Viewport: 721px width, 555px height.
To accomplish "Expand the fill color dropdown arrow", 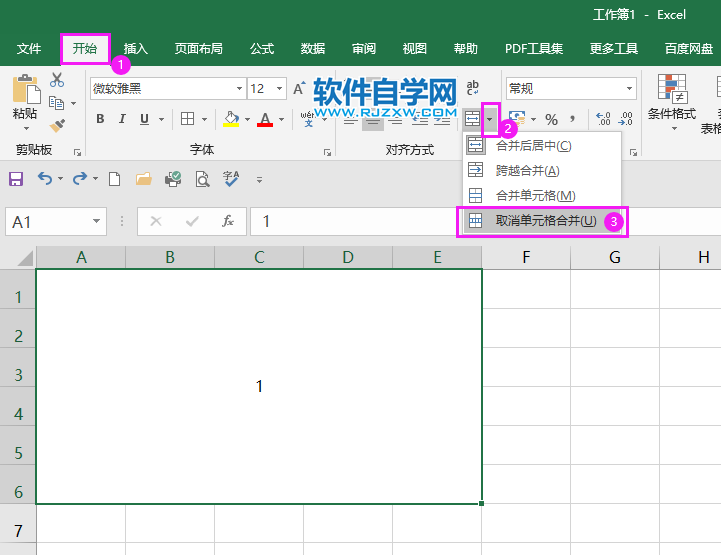I will point(247,120).
